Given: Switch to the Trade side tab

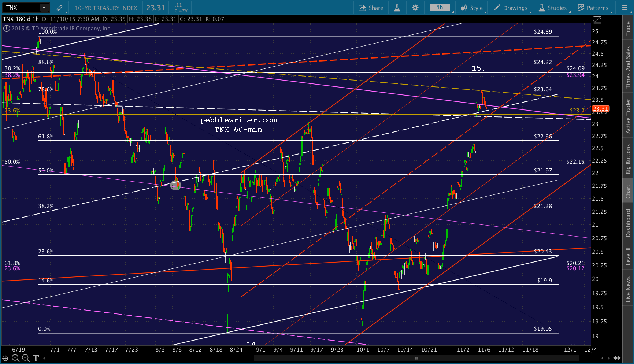Looking at the screenshot, I should click(628, 29).
